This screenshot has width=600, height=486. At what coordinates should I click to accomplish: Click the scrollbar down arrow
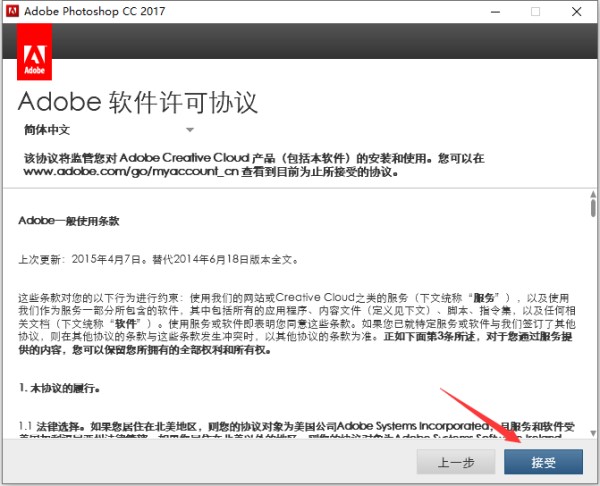[591, 431]
